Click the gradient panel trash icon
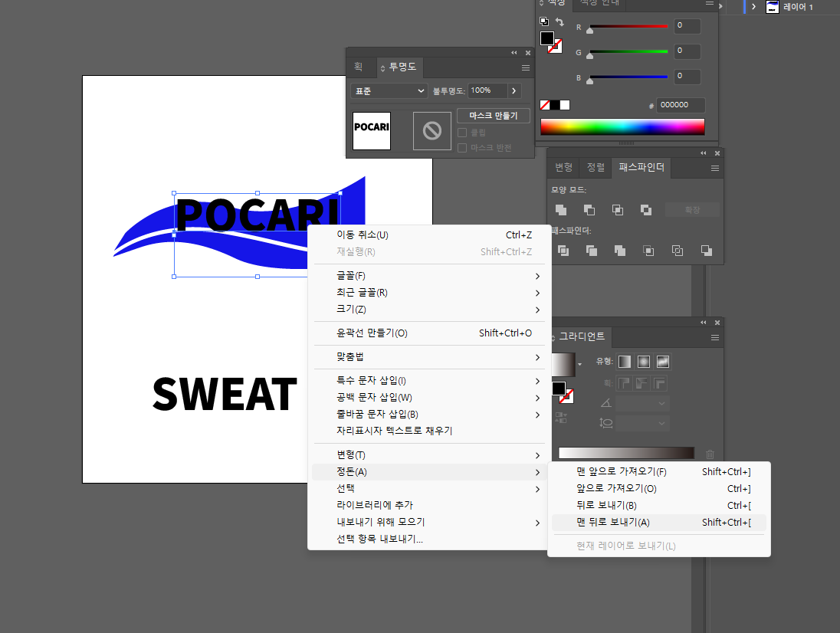 click(710, 454)
